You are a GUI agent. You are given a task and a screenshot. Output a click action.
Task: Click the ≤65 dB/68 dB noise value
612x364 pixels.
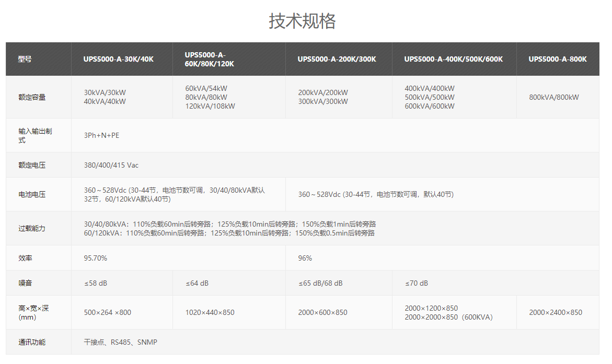pyautogui.click(x=320, y=283)
